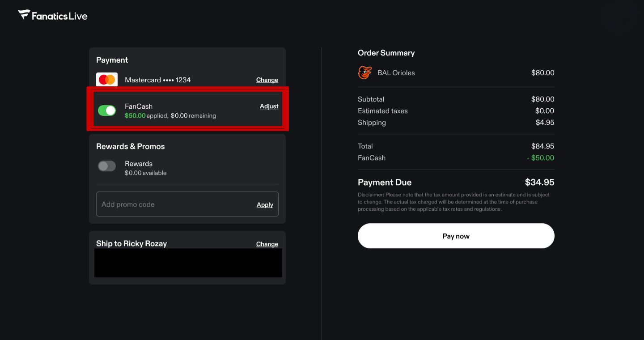
Task: Click the Order Summary heading
Action: [x=386, y=53]
